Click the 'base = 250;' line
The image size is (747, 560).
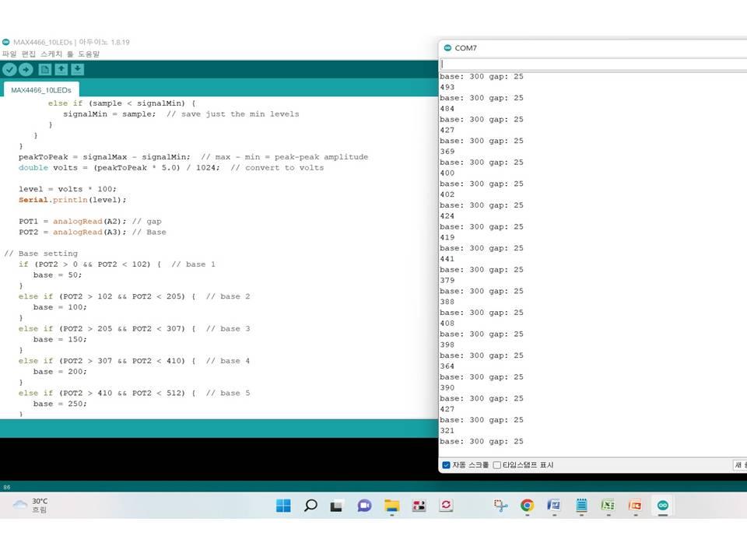[x=60, y=404]
